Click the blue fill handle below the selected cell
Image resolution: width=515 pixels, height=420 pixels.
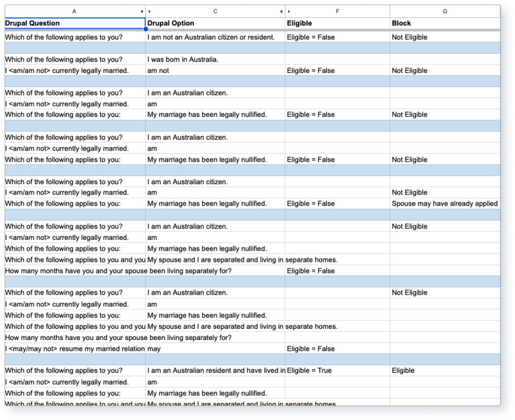pyautogui.click(x=146, y=29)
